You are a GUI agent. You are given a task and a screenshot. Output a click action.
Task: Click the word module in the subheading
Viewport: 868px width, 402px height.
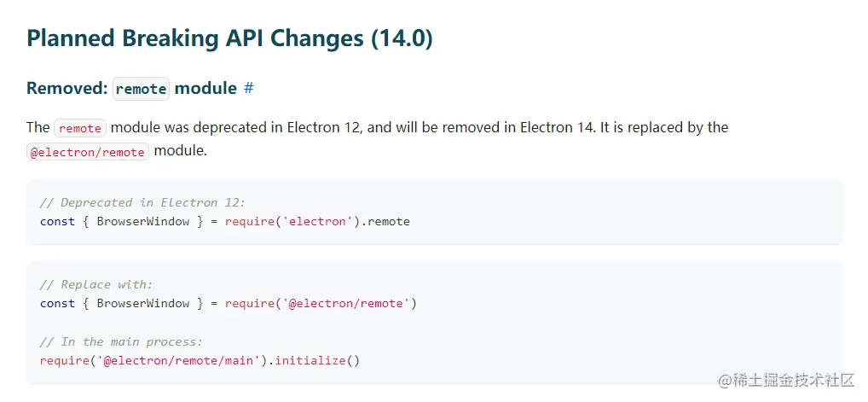point(206,88)
